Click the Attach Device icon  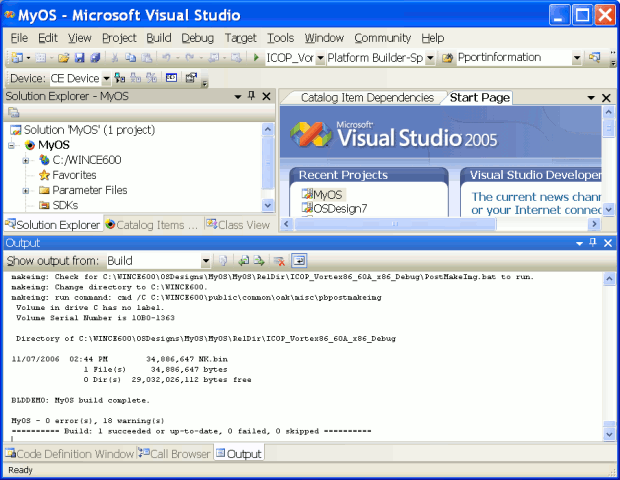pos(119,78)
